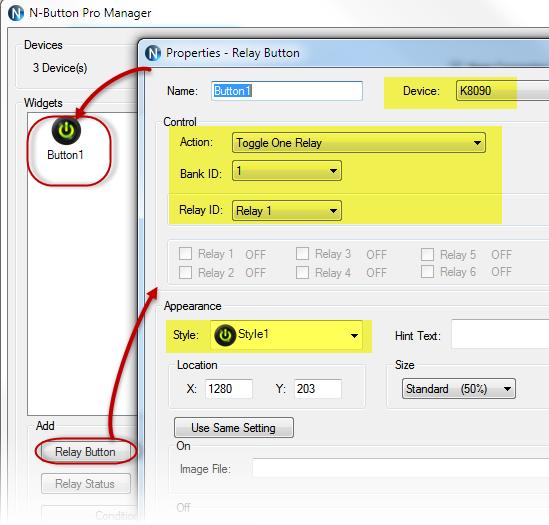Open the Size dropdown Standard (50%)

459,388
